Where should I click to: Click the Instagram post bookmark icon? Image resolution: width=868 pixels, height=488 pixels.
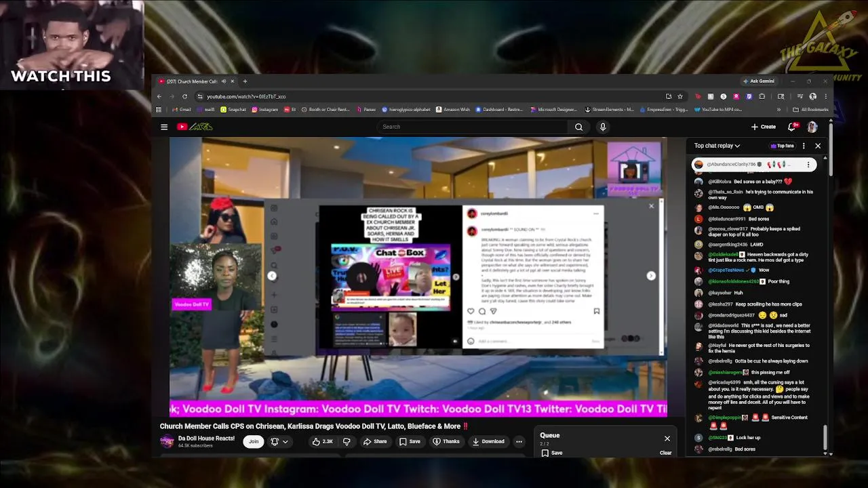tap(597, 311)
